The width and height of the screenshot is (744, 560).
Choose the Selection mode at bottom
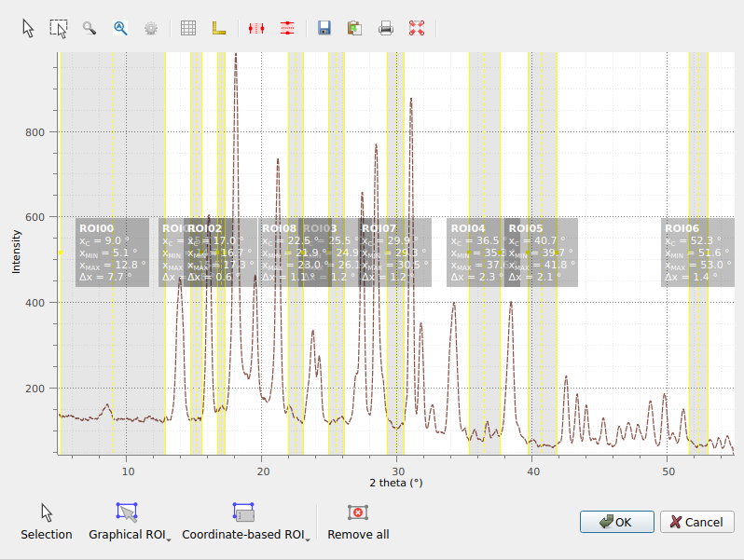(47, 522)
